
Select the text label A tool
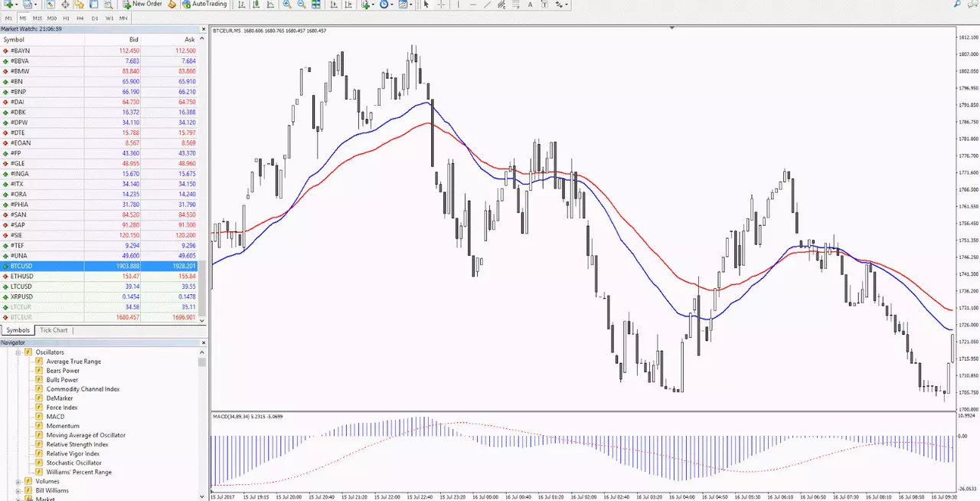[x=530, y=4]
